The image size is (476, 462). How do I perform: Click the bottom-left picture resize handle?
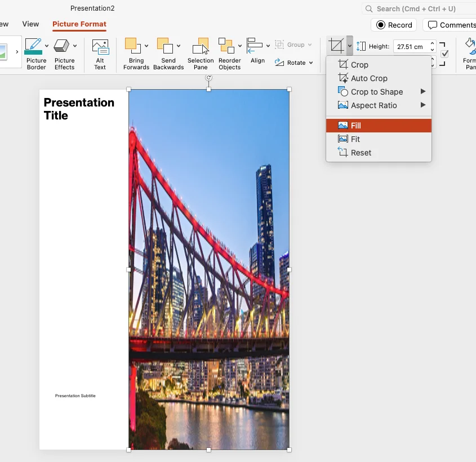[128, 450]
